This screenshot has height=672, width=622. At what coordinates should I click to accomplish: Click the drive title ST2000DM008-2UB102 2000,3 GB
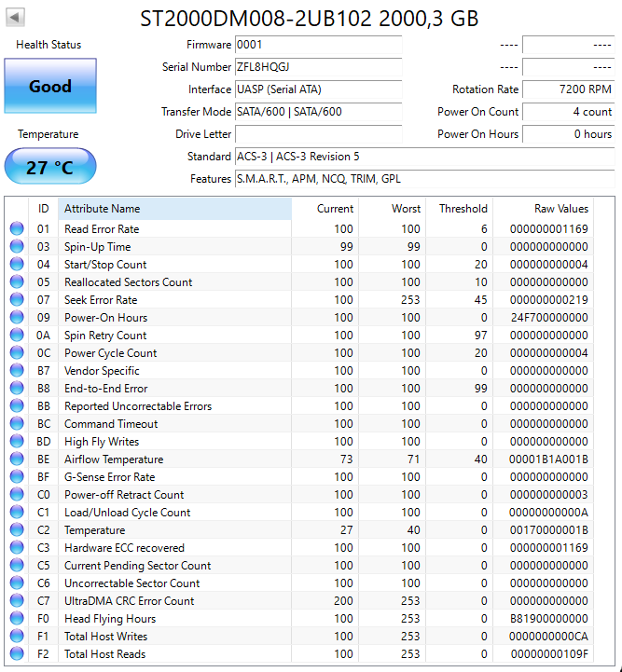(309, 19)
